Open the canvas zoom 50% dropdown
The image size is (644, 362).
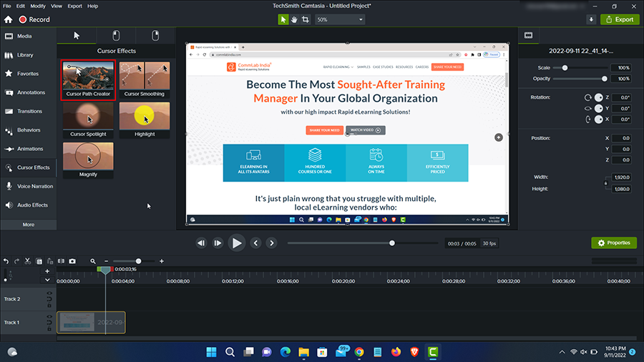tap(340, 19)
